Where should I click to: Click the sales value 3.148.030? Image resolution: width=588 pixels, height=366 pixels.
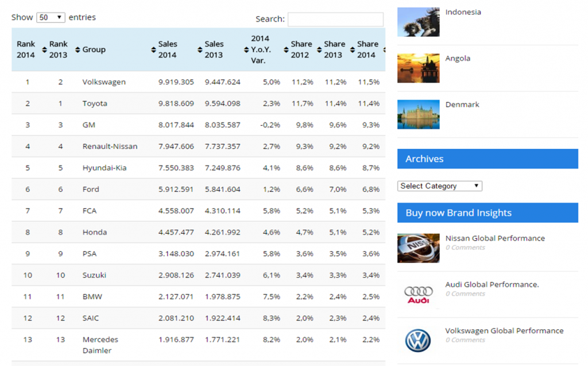click(176, 253)
